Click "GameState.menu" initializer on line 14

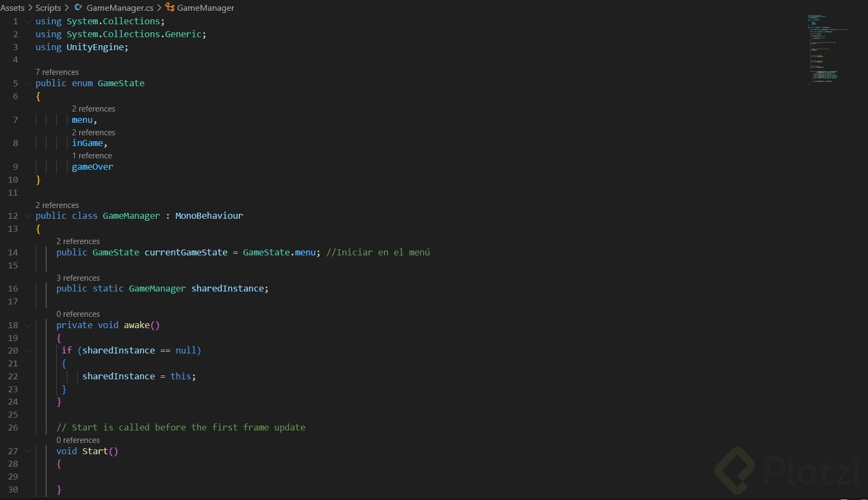point(279,253)
